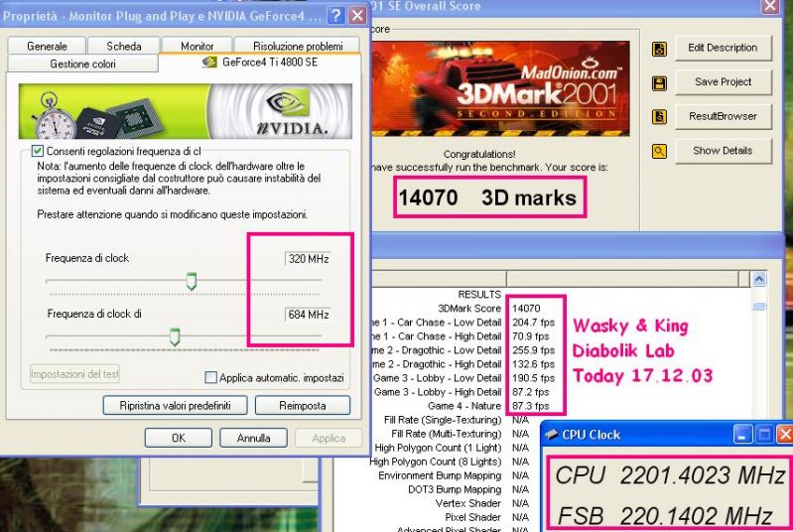The width and height of the screenshot is (793, 532).
Task: Click the Reimposta button
Action: (303, 406)
